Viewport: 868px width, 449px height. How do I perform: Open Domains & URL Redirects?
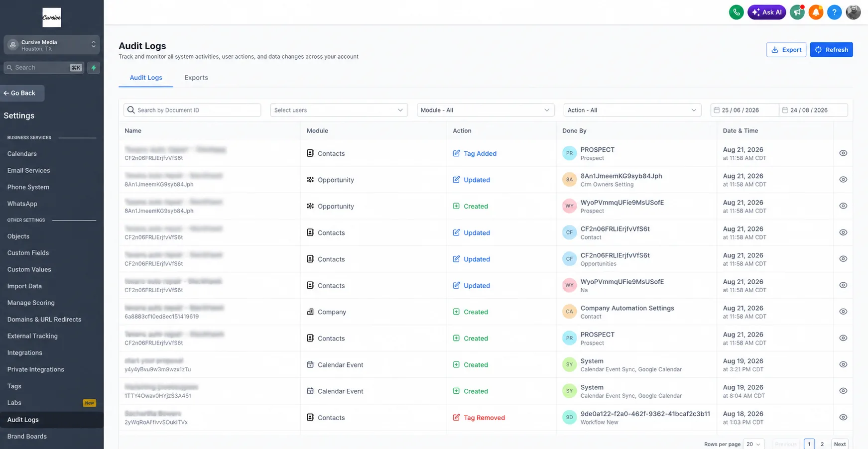coord(44,320)
